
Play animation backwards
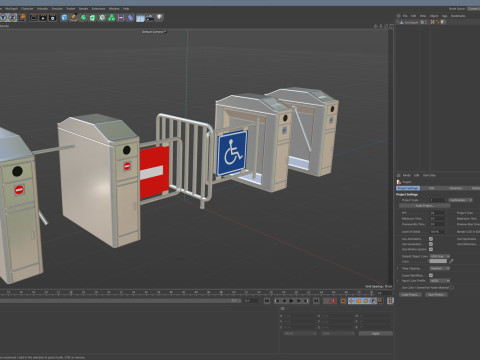(x=284, y=301)
